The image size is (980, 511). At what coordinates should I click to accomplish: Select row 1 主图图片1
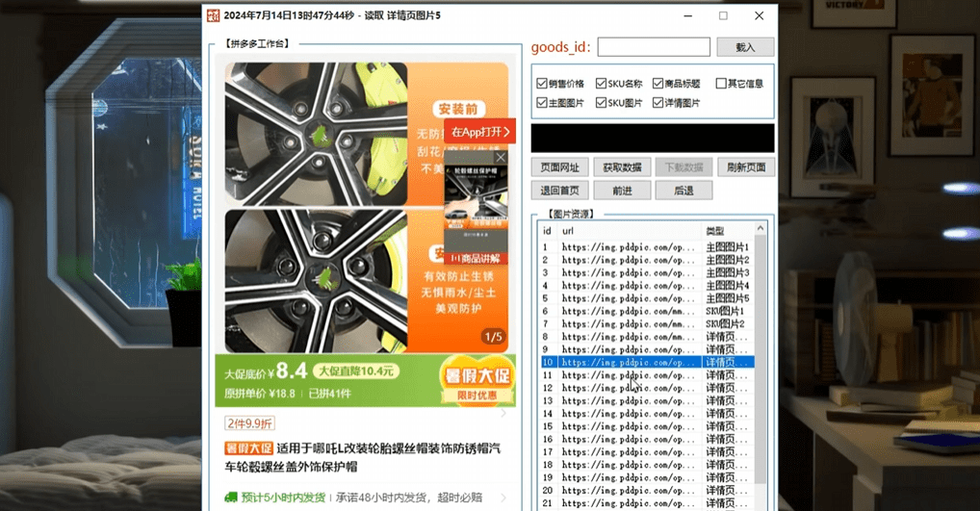pyautogui.click(x=647, y=247)
